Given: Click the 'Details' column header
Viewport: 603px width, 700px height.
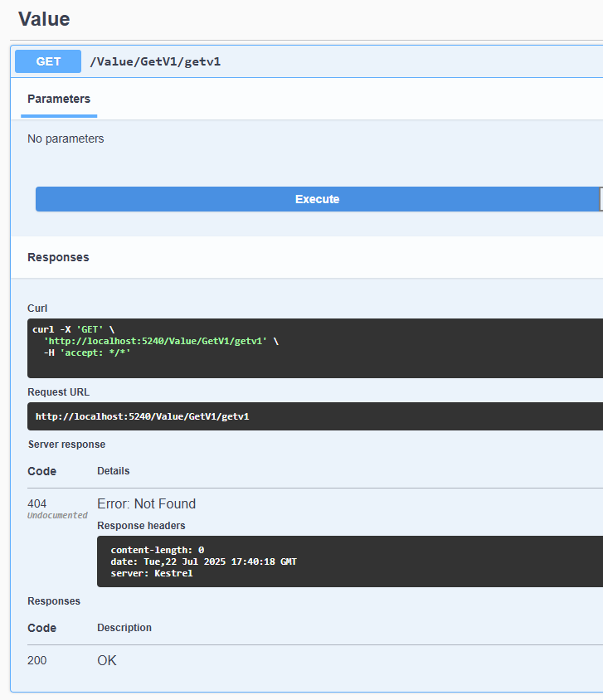Looking at the screenshot, I should click(114, 471).
